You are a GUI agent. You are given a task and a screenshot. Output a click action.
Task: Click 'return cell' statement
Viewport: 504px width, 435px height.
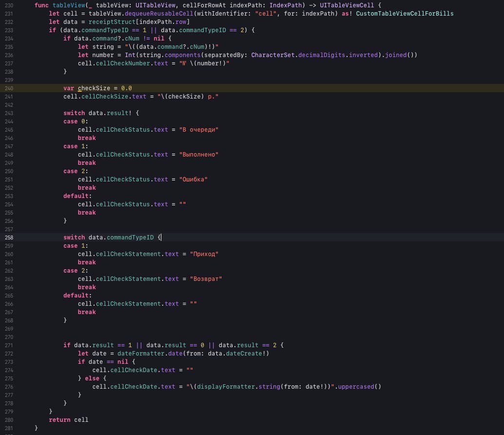pos(68,420)
